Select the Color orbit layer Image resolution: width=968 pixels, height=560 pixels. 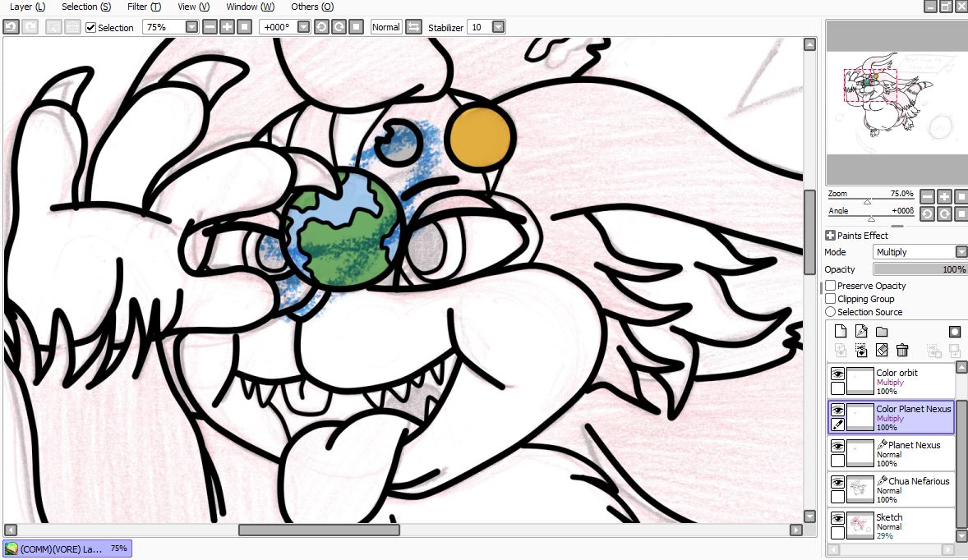tap(891, 380)
